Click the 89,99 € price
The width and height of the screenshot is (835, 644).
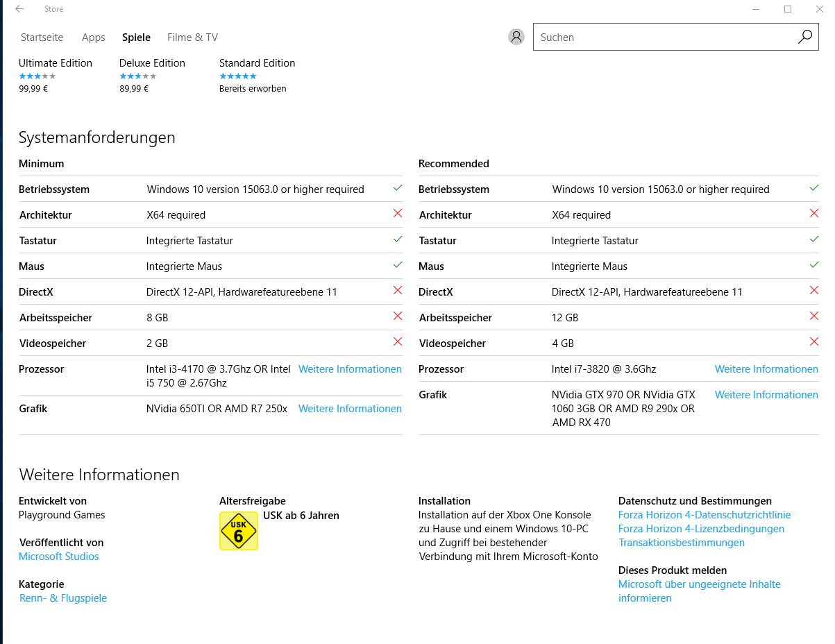pos(134,89)
